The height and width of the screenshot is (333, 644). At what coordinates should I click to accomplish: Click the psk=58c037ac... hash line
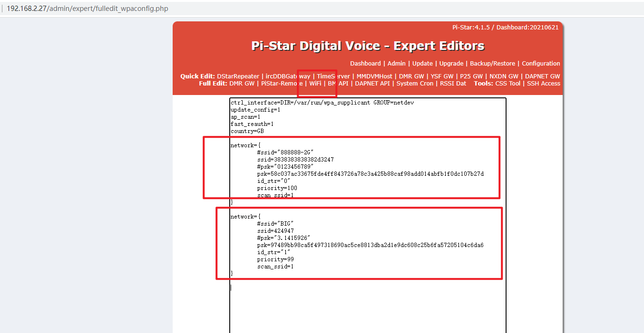[x=371, y=174]
